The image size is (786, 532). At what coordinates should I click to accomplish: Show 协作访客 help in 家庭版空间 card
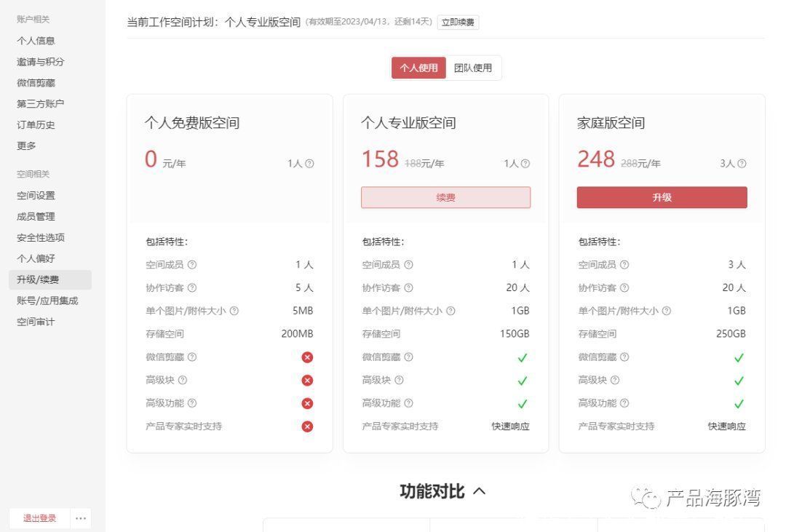tap(624, 287)
